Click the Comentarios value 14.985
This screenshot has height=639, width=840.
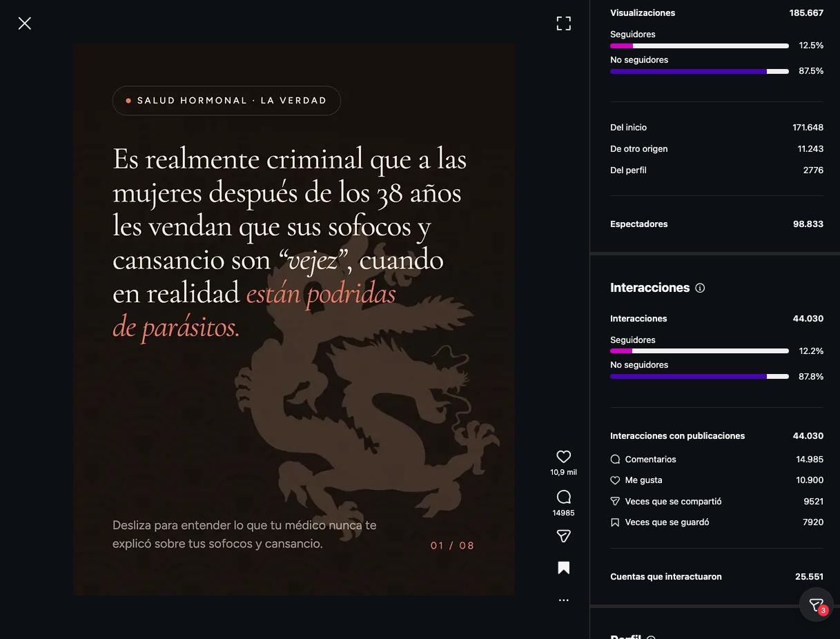point(810,460)
